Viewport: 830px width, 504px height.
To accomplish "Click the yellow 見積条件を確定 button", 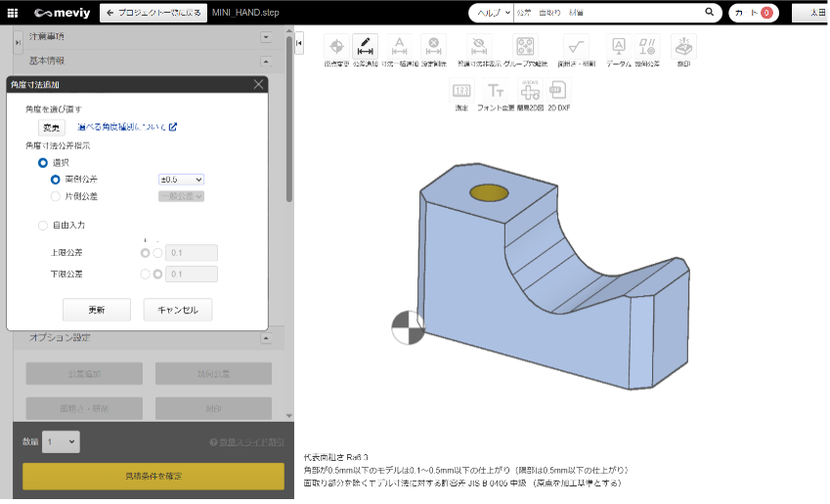I will tap(153, 477).
